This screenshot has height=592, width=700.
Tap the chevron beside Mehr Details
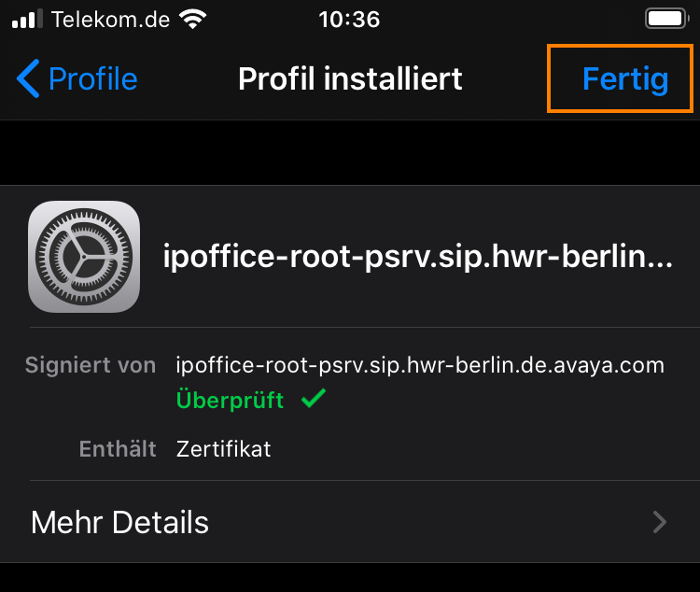(659, 522)
